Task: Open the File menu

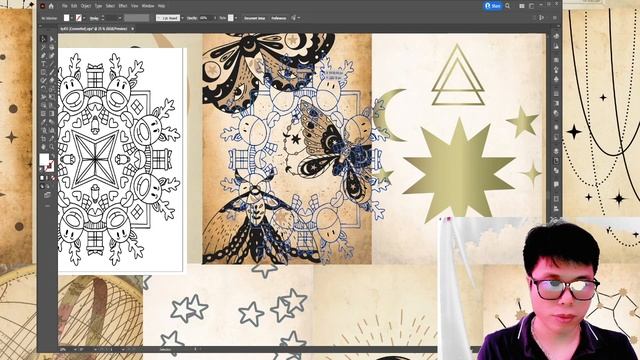Action: [x=64, y=6]
